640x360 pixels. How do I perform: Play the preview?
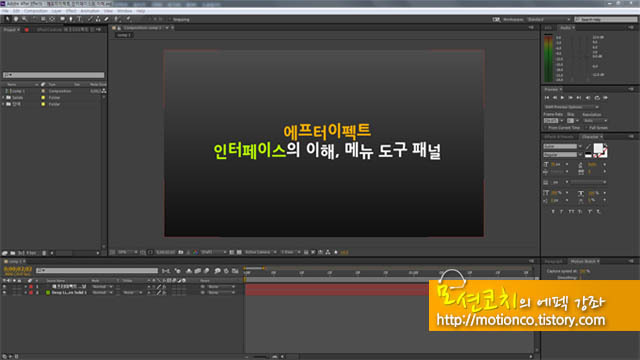[x=562, y=98]
